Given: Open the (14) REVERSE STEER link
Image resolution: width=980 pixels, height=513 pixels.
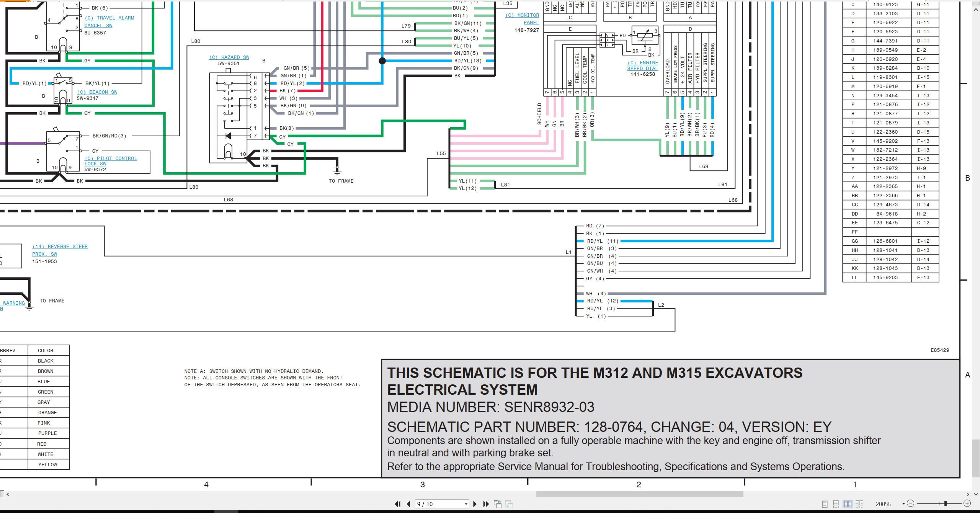Looking at the screenshot, I should 60,247.
